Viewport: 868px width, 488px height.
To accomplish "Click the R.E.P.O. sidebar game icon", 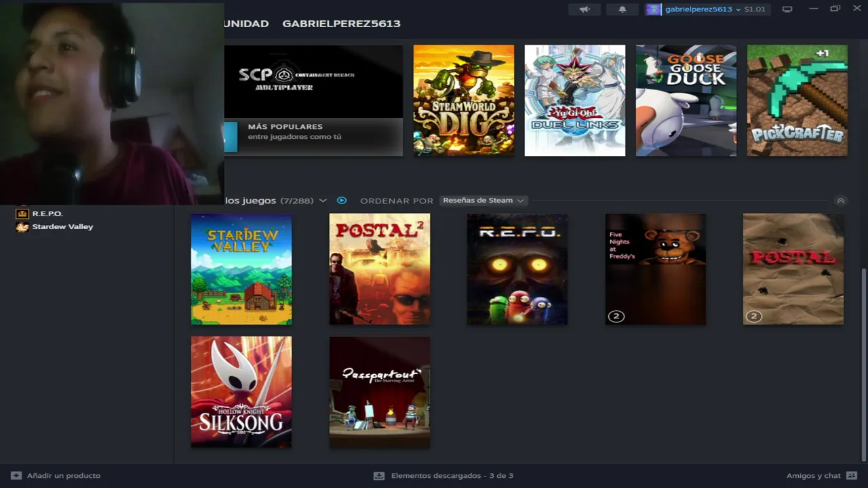I will coord(22,213).
